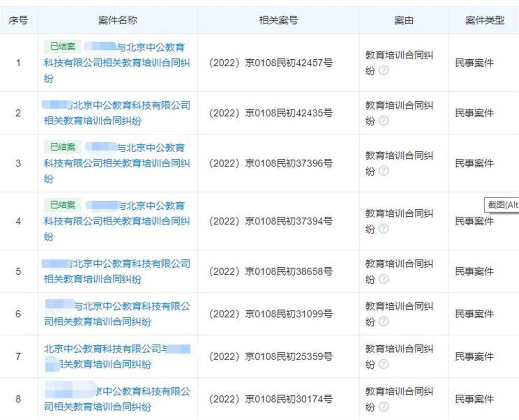The height and width of the screenshot is (420, 519).
Task: Click 教育培训合同纠纷 cause text in row 1
Action: [x=399, y=63]
